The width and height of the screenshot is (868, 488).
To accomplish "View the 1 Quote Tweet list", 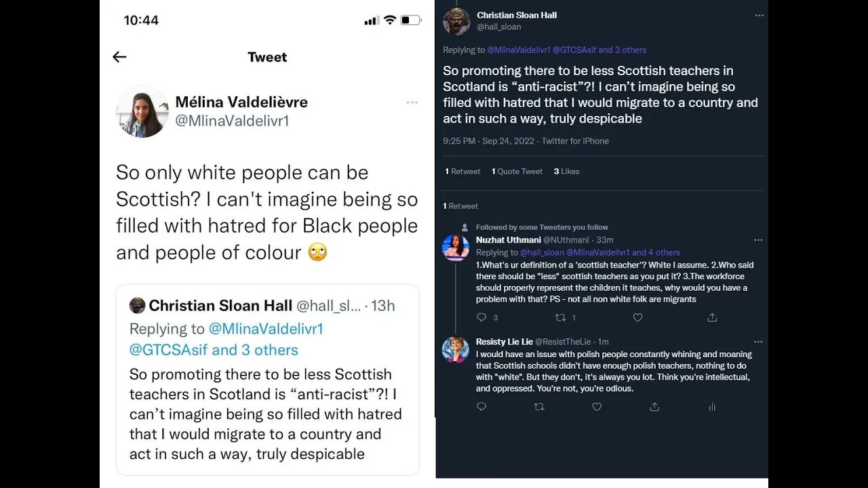I will [x=517, y=171].
